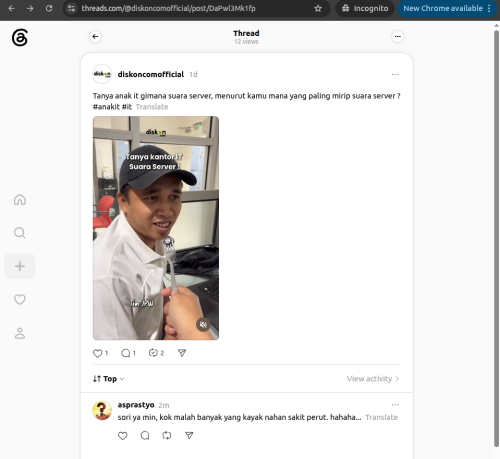Open Profile in the sidebar
This screenshot has height=459, width=500.
click(x=20, y=333)
